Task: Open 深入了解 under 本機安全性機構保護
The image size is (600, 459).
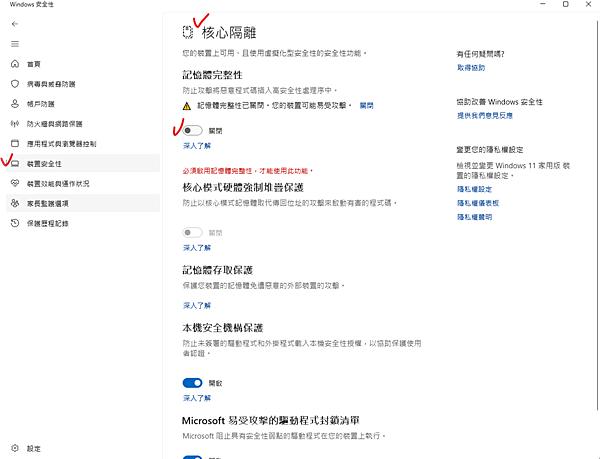Action: pyautogui.click(x=197, y=398)
